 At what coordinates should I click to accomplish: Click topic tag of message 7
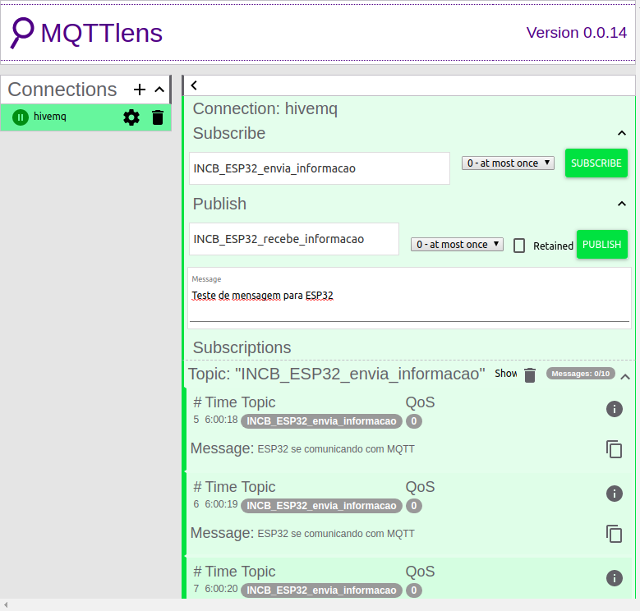tap(321, 590)
